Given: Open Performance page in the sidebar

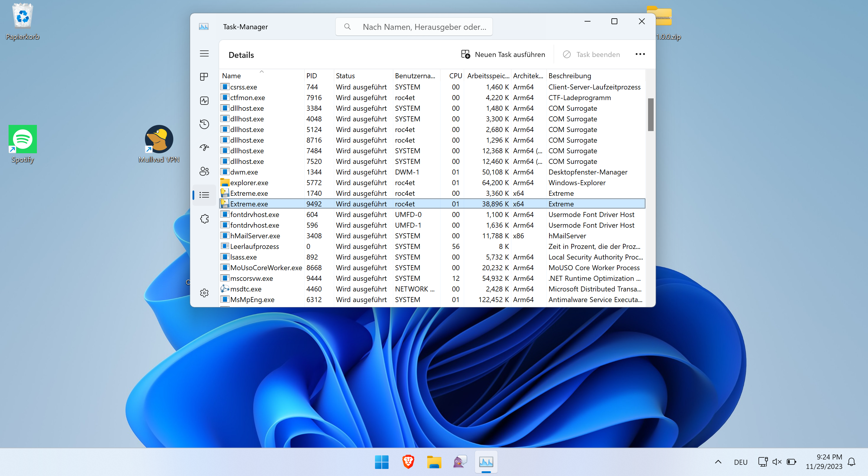Looking at the screenshot, I should click(204, 100).
